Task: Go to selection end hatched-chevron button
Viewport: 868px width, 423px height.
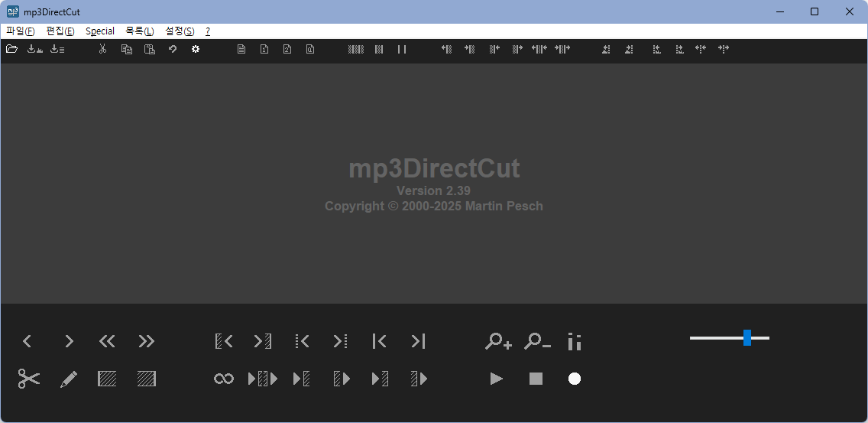Action: pos(262,341)
